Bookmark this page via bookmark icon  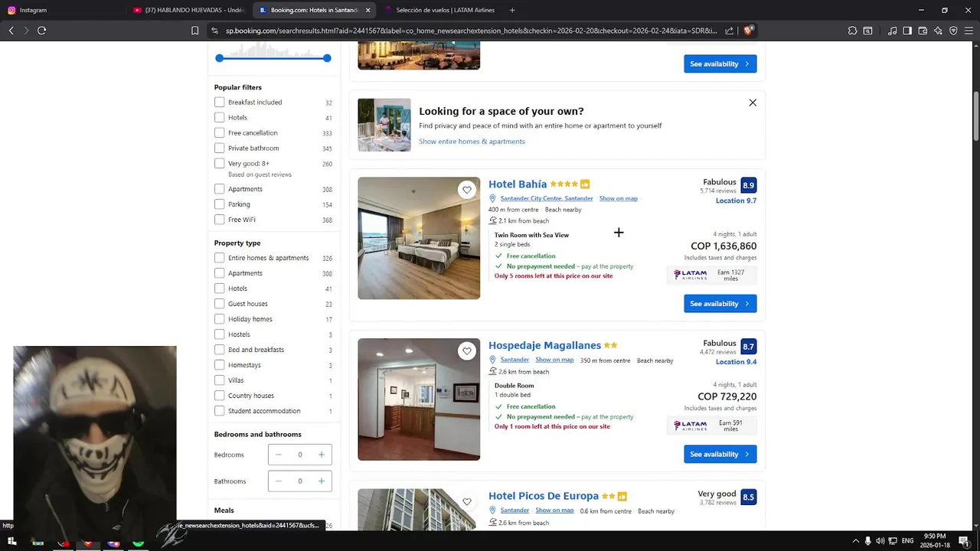click(x=194, y=31)
